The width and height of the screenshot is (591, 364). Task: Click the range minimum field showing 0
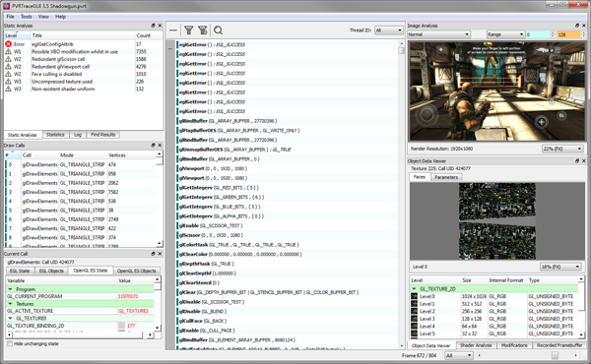[538, 34]
